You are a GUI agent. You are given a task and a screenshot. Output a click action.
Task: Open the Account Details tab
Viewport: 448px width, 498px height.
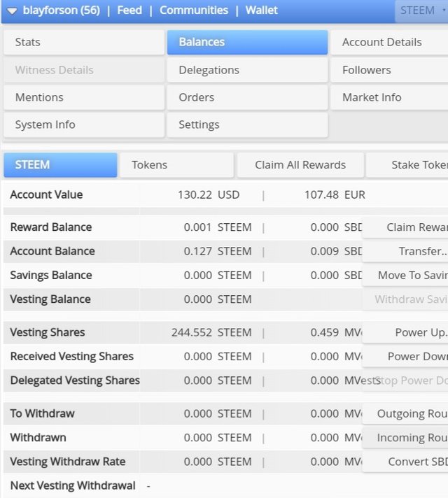389,42
